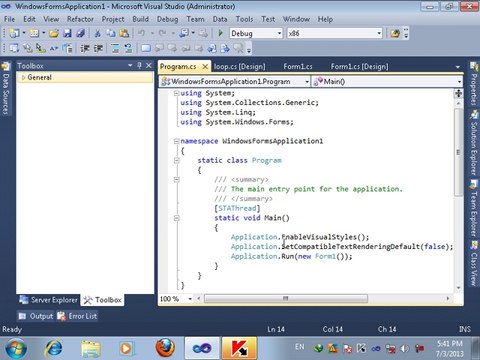Screen dimensions: 480x360
Task: Switch to the loop.cs [Design] tab
Action: [x=240, y=67]
